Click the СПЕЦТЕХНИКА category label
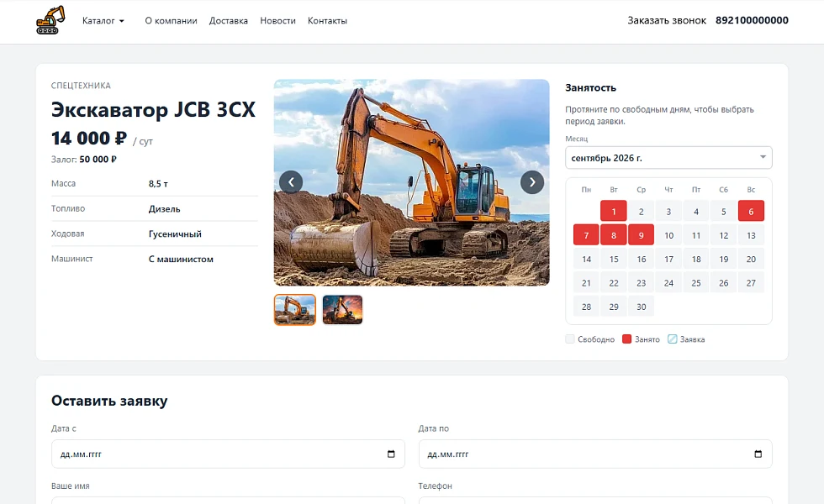Screen dimensions: 824x504 point(81,86)
